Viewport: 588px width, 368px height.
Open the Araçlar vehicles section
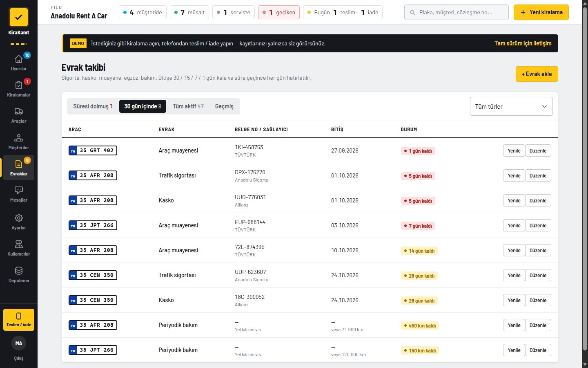[x=19, y=115]
